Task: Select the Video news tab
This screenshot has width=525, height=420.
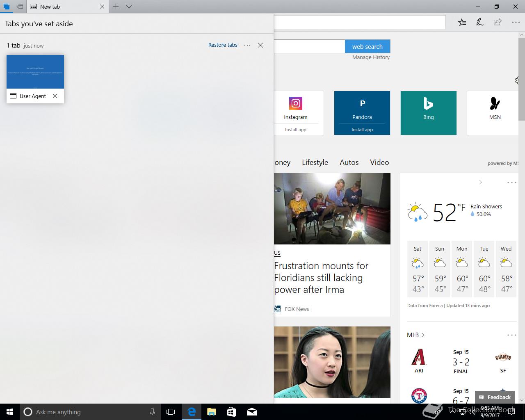Action: coord(379,162)
